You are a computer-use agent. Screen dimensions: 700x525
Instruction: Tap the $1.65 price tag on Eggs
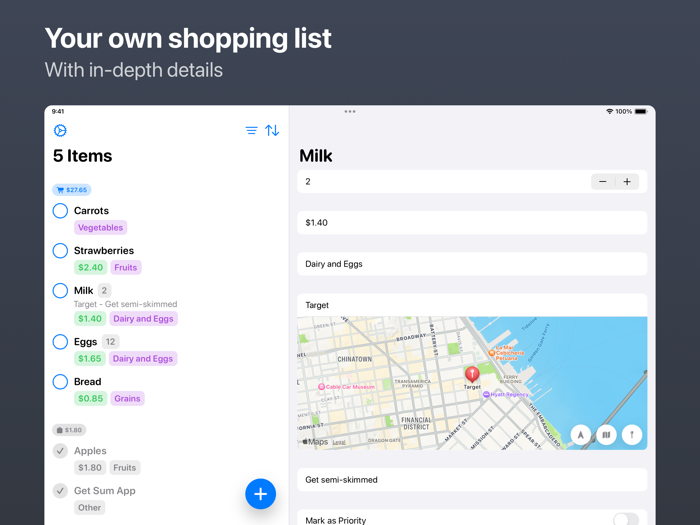pyautogui.click(x=90, y=358)
